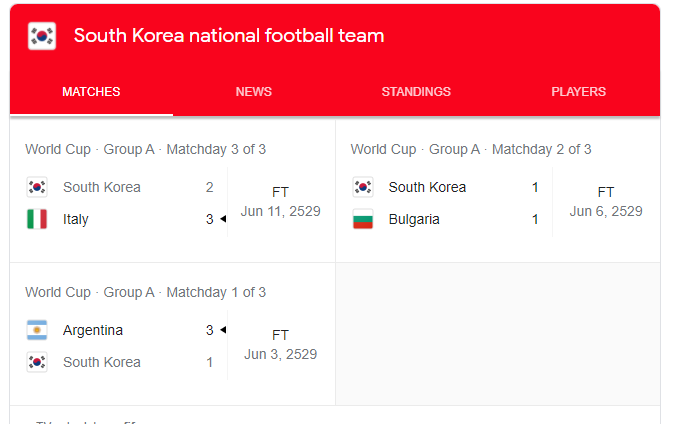Click the South Korea flag in header
Image resolution: width=677 pixels, height=424 pixels.
tap(42, 36)
